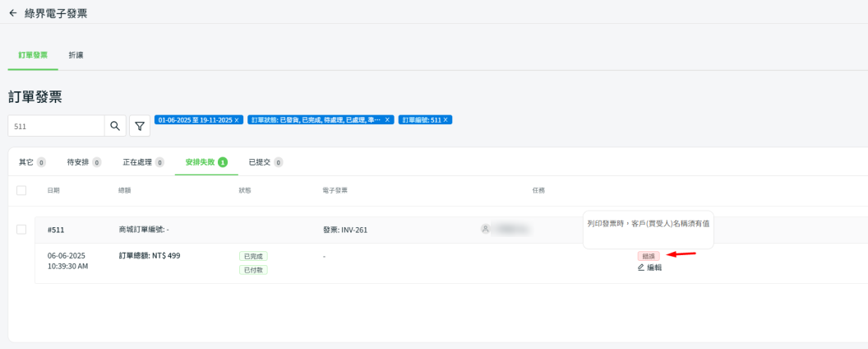Screen dimensions: 868x349
Task: Select the 安排失敗 status tab
Action: [205, 162]
